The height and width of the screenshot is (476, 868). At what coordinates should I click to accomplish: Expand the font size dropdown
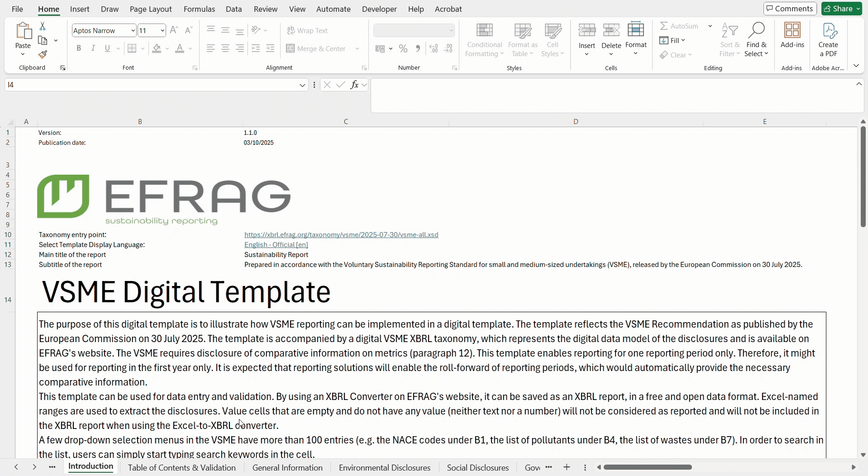point(162,30)
